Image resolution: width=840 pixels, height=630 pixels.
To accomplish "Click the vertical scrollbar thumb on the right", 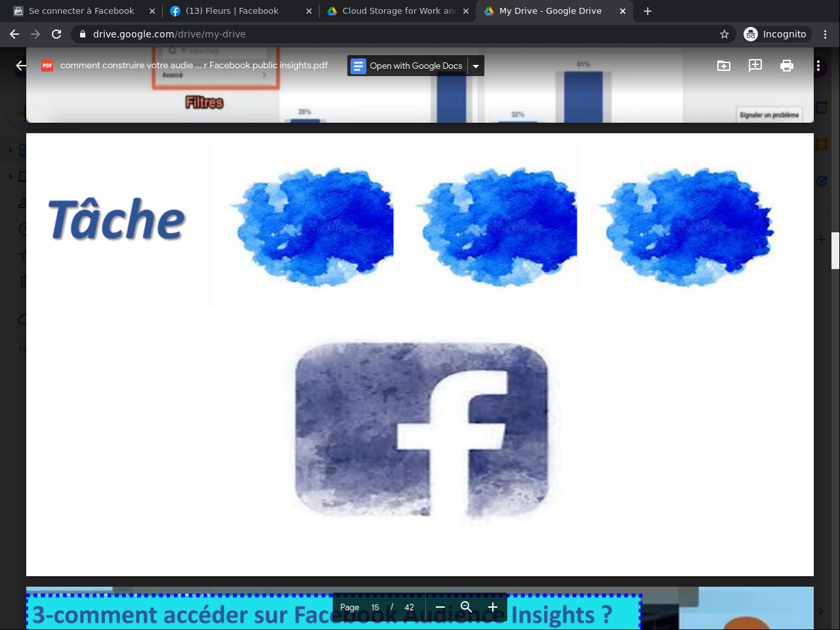I will [x=835, y=251].
